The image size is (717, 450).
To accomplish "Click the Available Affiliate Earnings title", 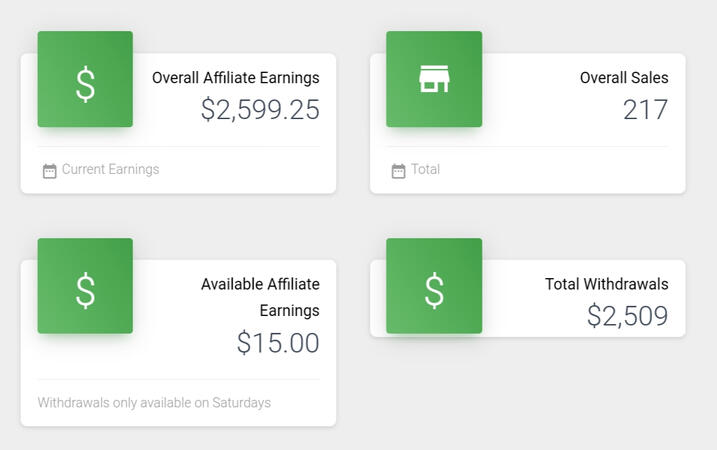I will 260,297.
